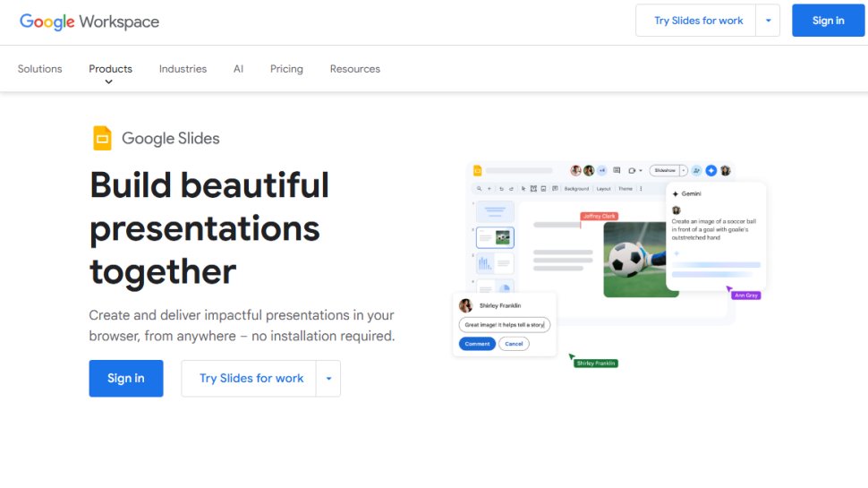Viewport: 868px width, 488px height.
Task: Click the "Build beautiful presentations together" heading
Action: tap(209, 228)
